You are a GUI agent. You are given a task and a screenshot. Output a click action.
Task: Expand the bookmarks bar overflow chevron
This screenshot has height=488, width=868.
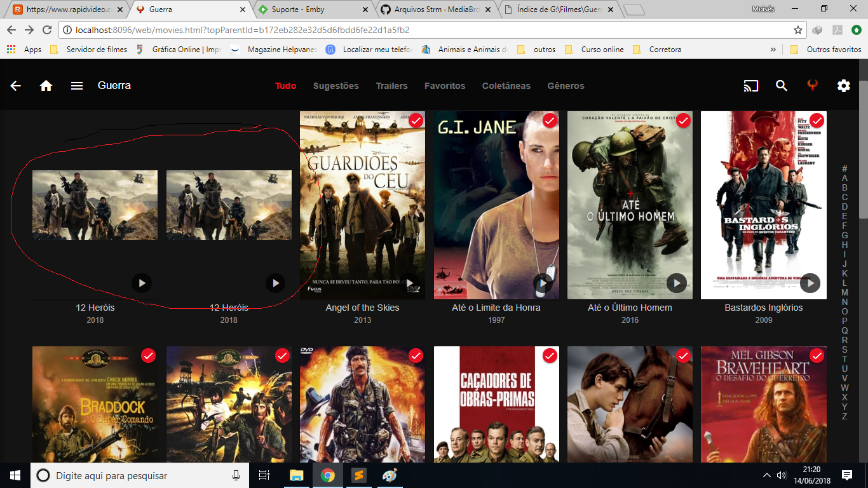[x=773, y=50]
